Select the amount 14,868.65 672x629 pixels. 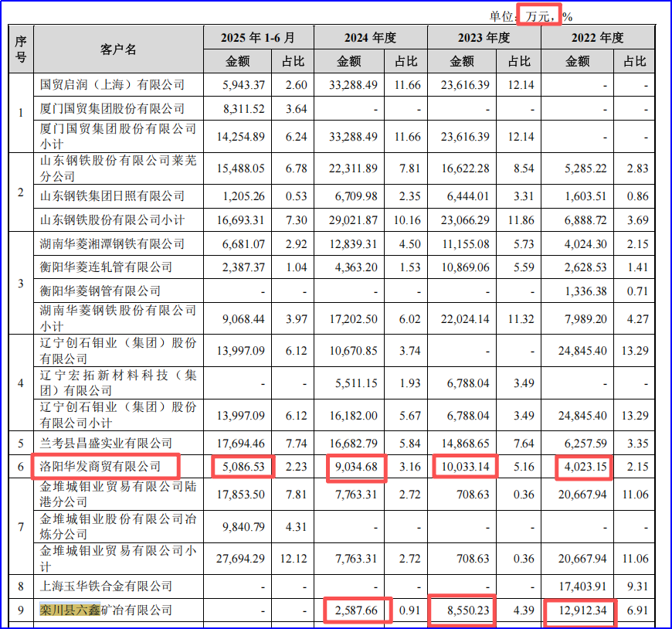pyautogui.click(x=465, y=444)
